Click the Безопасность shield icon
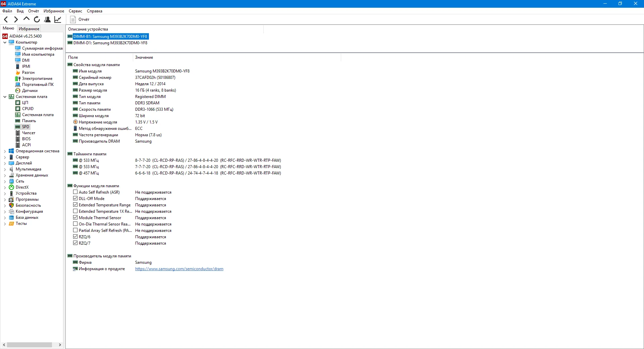The height and width of the screenshot is (349, 644). (x=11, y=205)
